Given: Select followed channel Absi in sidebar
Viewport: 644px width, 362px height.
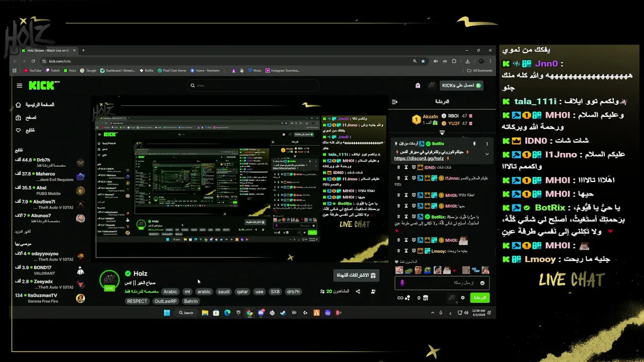Looking at the screenshot, I should (50, 191).
